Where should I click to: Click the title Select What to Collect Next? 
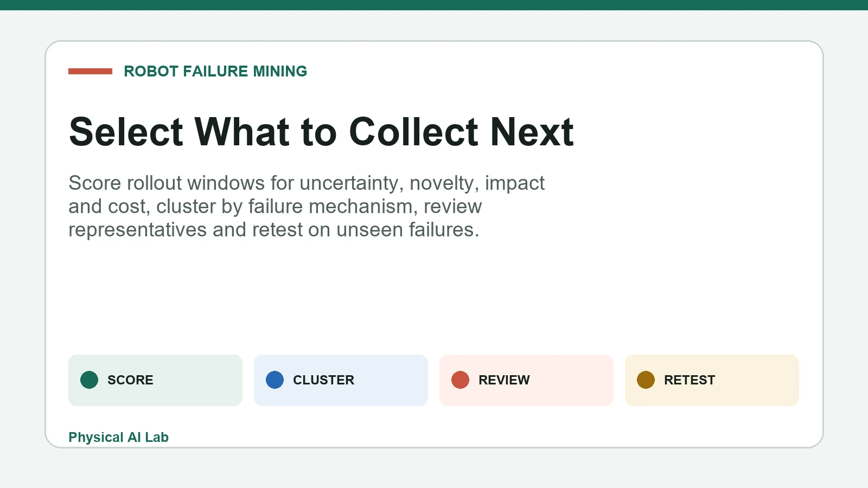click(321, 132)
